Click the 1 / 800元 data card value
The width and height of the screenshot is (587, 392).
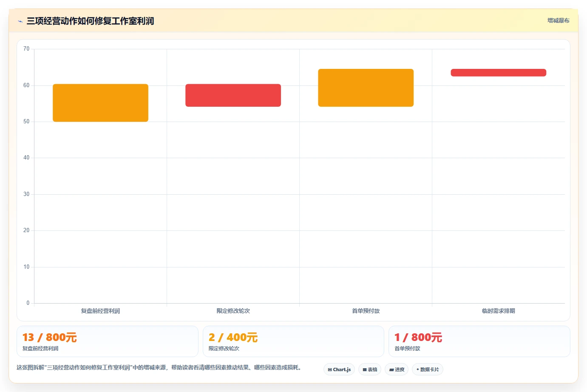[418, 338]
